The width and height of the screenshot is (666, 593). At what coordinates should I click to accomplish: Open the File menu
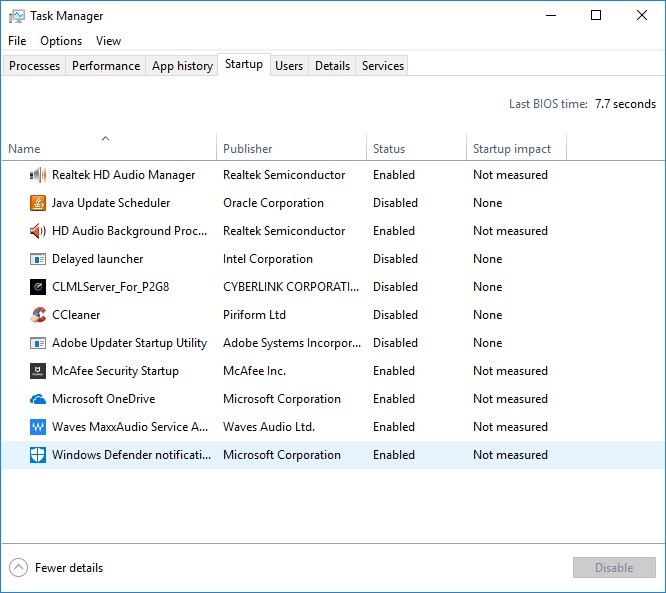(17, 41)
